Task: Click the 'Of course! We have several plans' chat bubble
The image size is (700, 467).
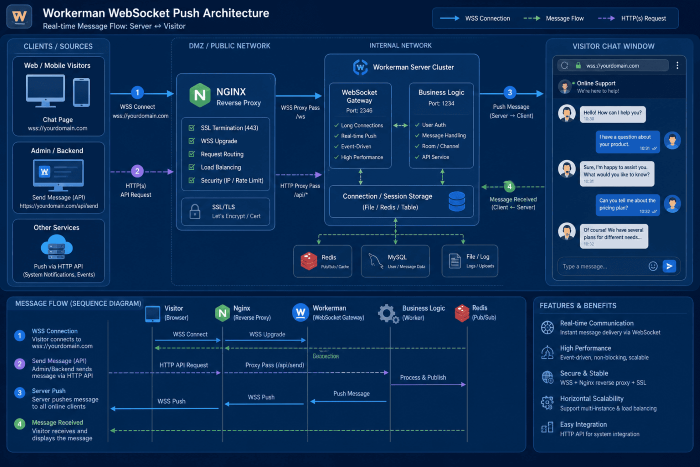Action: 613,236
